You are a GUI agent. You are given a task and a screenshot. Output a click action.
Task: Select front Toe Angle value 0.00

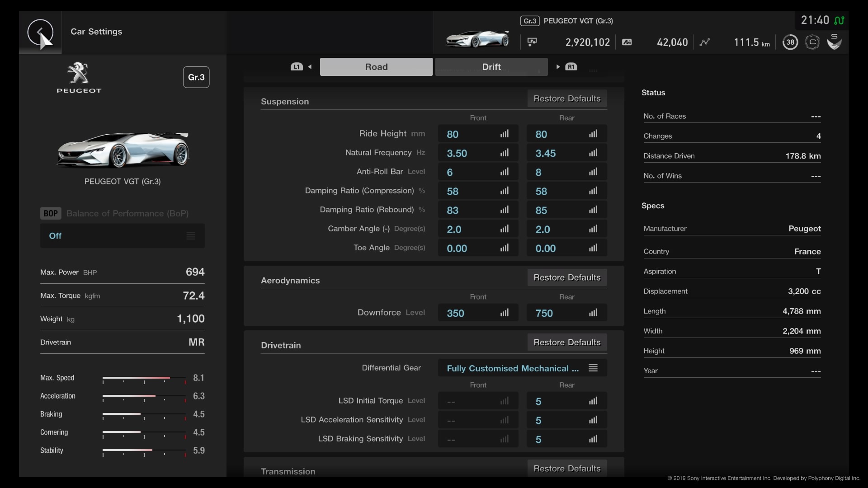click(478, 248)
